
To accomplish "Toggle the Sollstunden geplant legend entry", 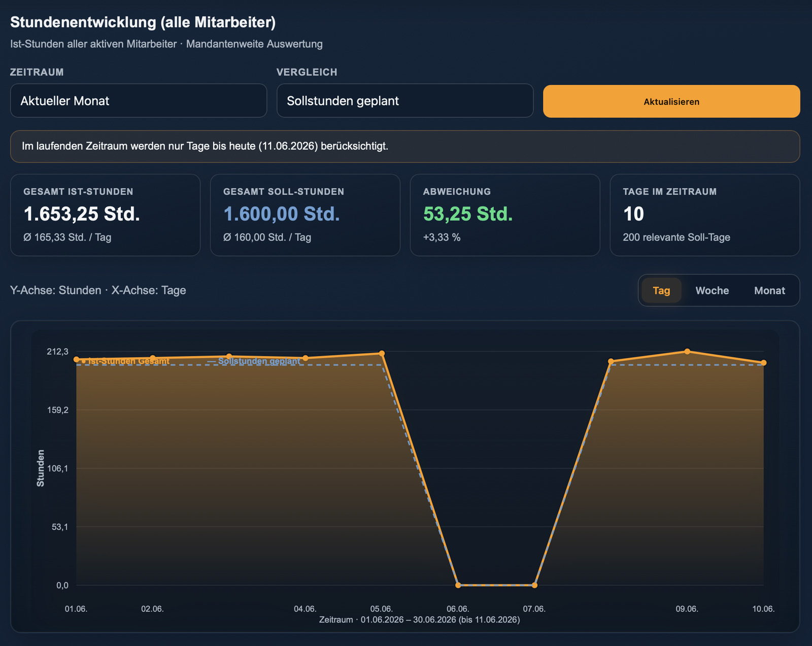I will click(x=254, y=361).
